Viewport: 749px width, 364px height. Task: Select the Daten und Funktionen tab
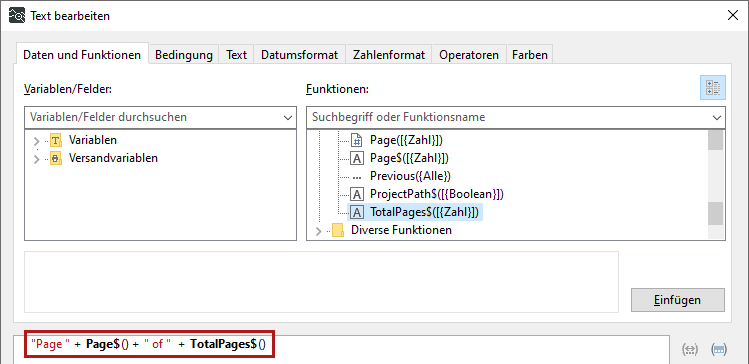coord(82,55)
